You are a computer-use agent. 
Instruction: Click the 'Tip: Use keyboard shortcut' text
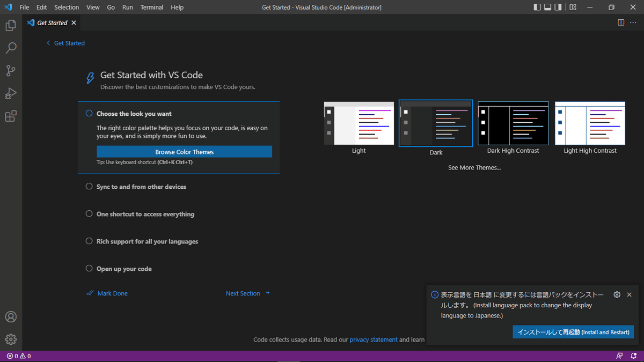[x=144, y=162]
